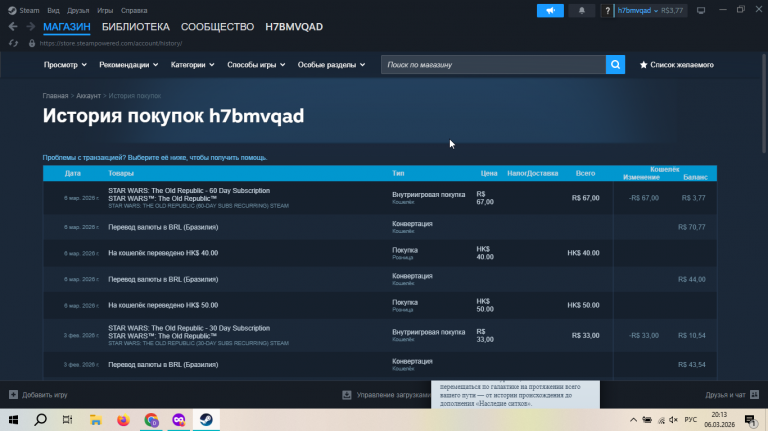The width and height of the screenshot is (768, 431).
Task: Open the Справка menu
Action: [134, 10]
